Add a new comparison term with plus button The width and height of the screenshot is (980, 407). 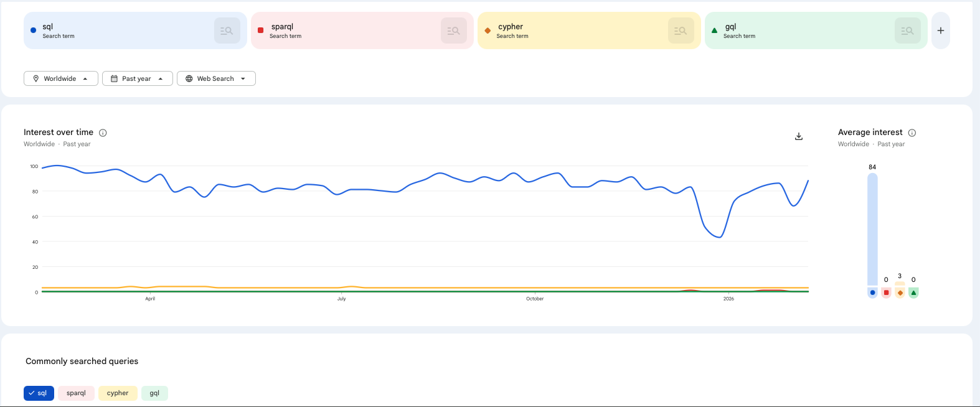tap(940, 30)
